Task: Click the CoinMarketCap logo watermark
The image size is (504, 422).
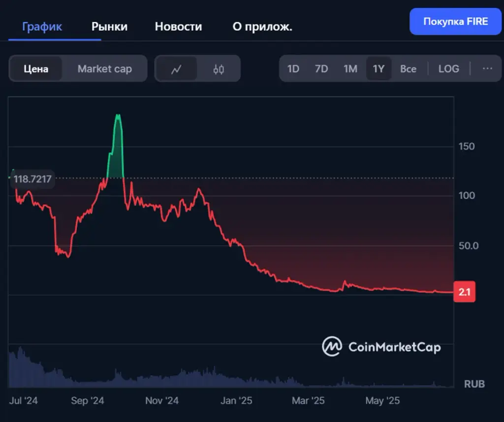Action: click(x=381, y=347)
